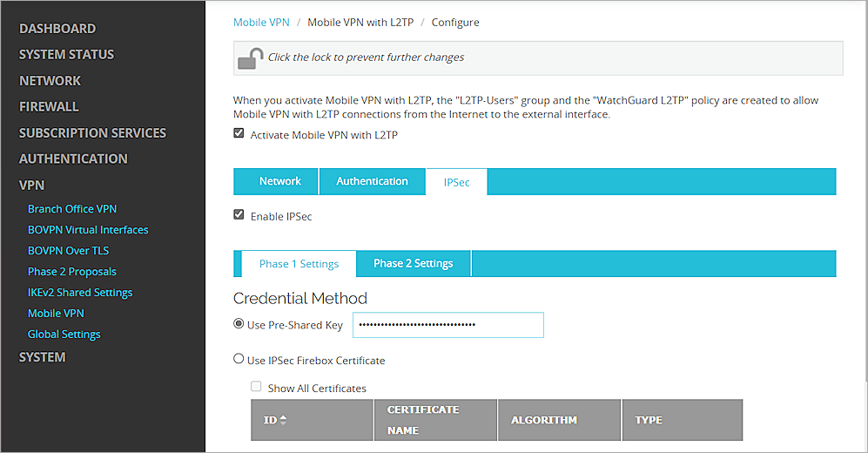Image resolution: width=868 pixels, height=453 pixels.
Task: Uncheck Activate Mobile VPN with L2TP
Action: [x=239, y=134]
